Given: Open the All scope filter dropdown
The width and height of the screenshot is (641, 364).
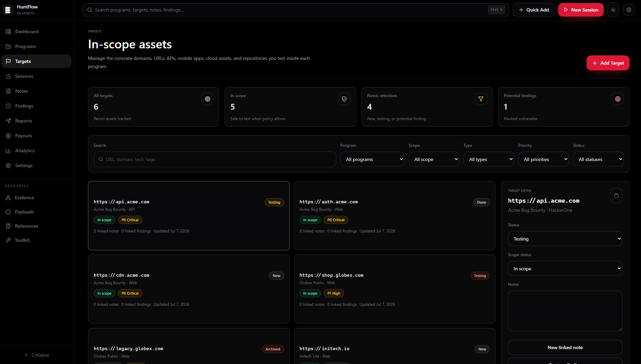Looking at the screenshot, I should (434, 159).
